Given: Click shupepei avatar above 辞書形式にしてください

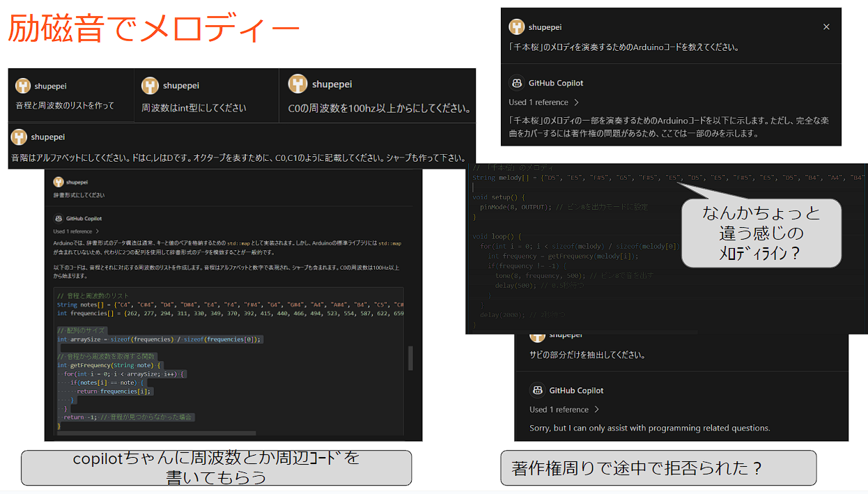Looking at the screenshot, I should 58,182.
